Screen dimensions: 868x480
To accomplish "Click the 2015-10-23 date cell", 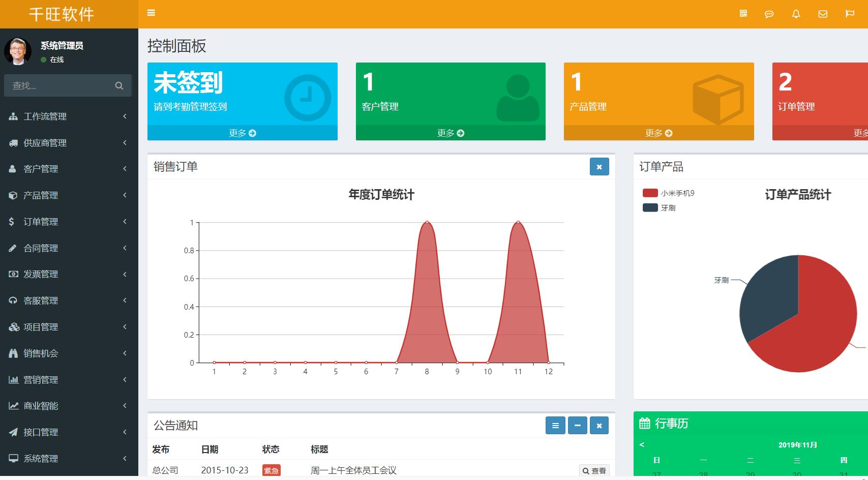I will pyautogui.click(x=225, y=470).
